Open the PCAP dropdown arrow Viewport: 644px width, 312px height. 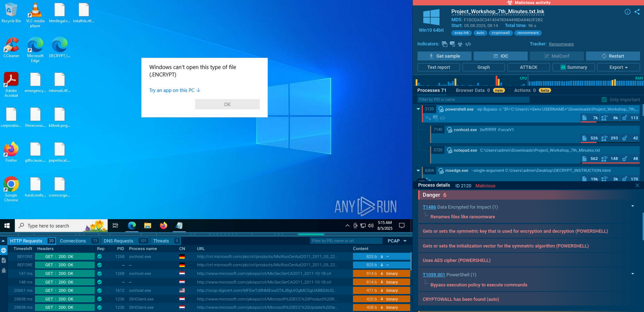pos(405,241)
